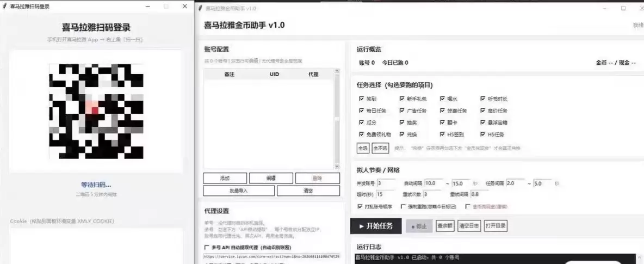This screenshot has height=264, width=644.
Task: Toggle the 免费领礼物 checkbox
Action: click(x=361, y=134)
